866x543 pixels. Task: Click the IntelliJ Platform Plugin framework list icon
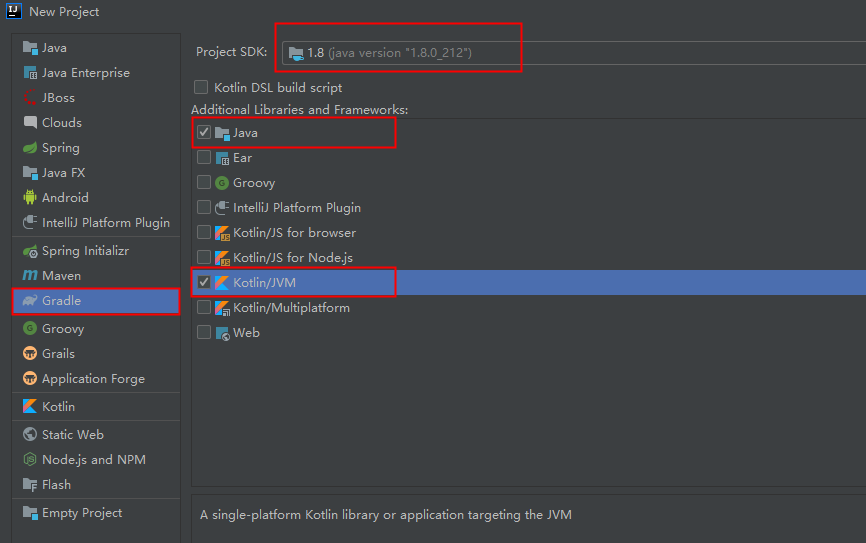[222, 208]
